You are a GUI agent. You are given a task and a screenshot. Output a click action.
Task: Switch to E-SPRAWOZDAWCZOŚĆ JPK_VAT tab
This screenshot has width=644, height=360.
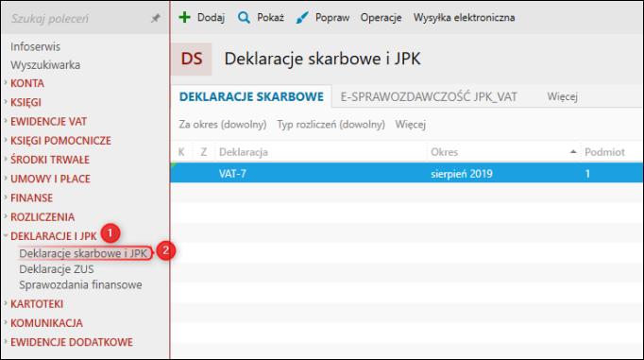click(x=429, y=96)
